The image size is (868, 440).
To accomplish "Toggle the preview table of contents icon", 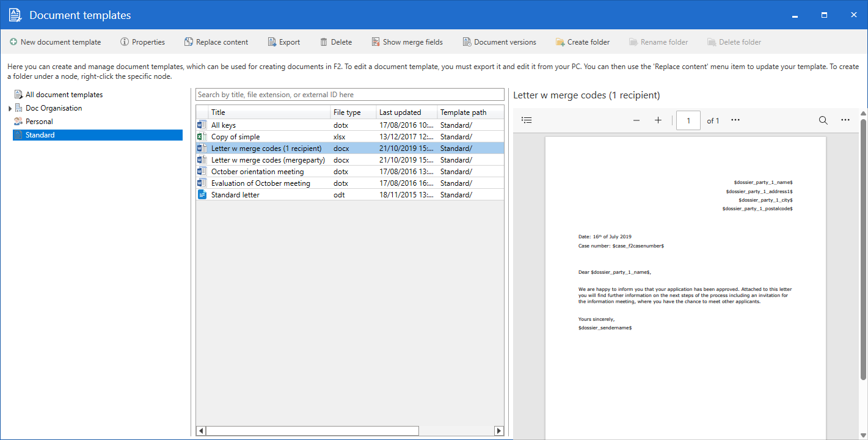I will coord(527,120).
